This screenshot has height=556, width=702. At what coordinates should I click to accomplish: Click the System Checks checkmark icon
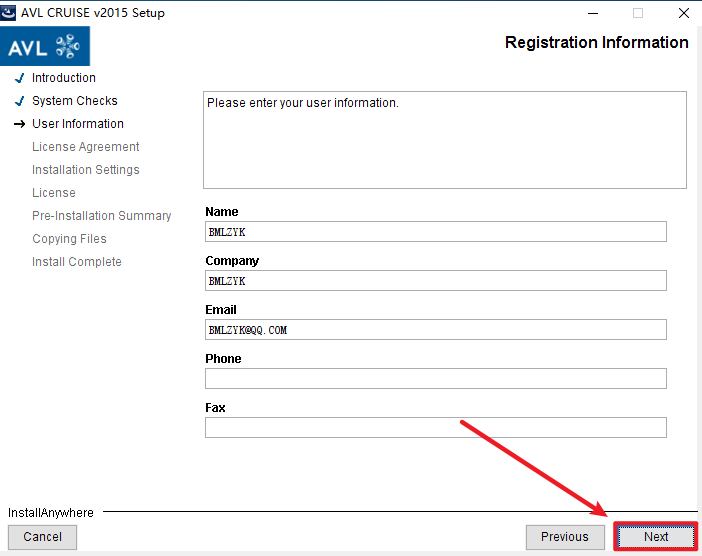(x=19, y=101)
